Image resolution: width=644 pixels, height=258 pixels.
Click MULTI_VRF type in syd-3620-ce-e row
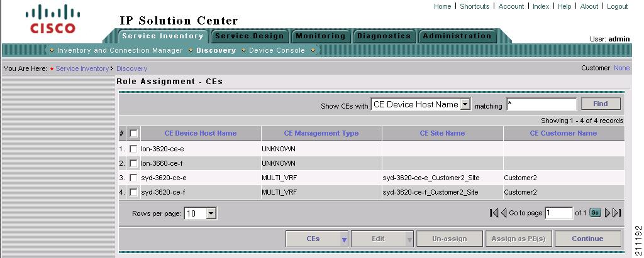point(279,178)
